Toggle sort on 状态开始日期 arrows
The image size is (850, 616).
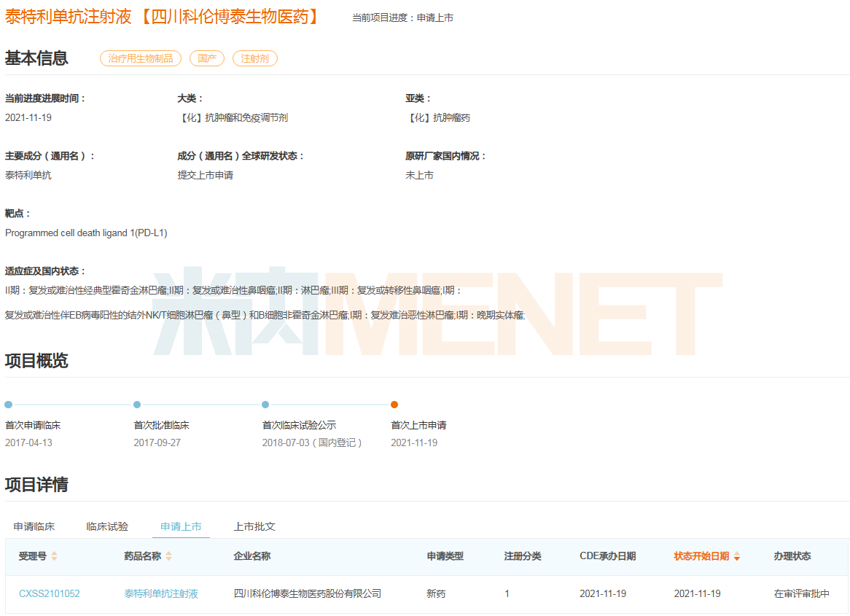[737, 556]
